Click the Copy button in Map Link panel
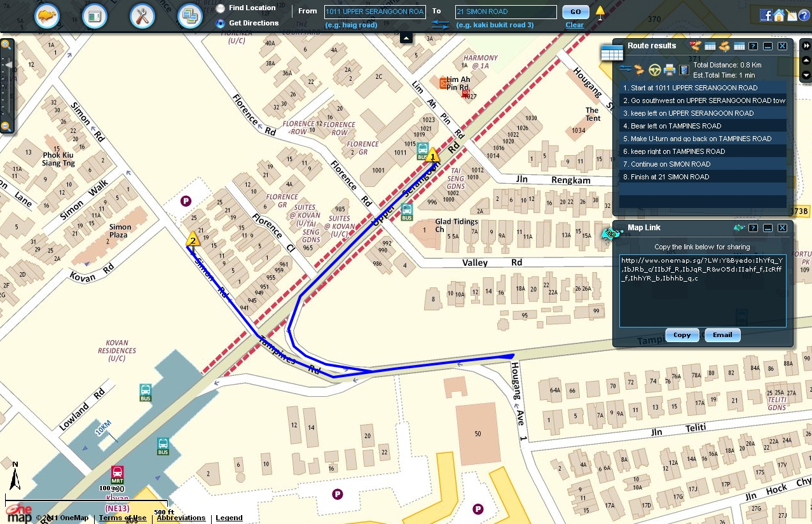The width and height of the screenshot is (812, 524). pyautogui.click(x=681, y=335)
